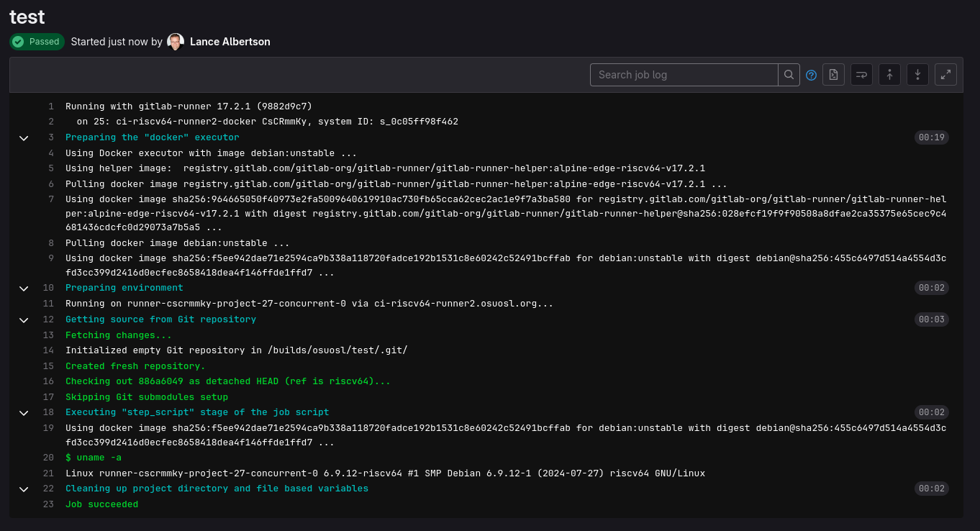Collapse the Executing "step_script" stage section
The image size is (980, 531).
click(x=24, y=412)
